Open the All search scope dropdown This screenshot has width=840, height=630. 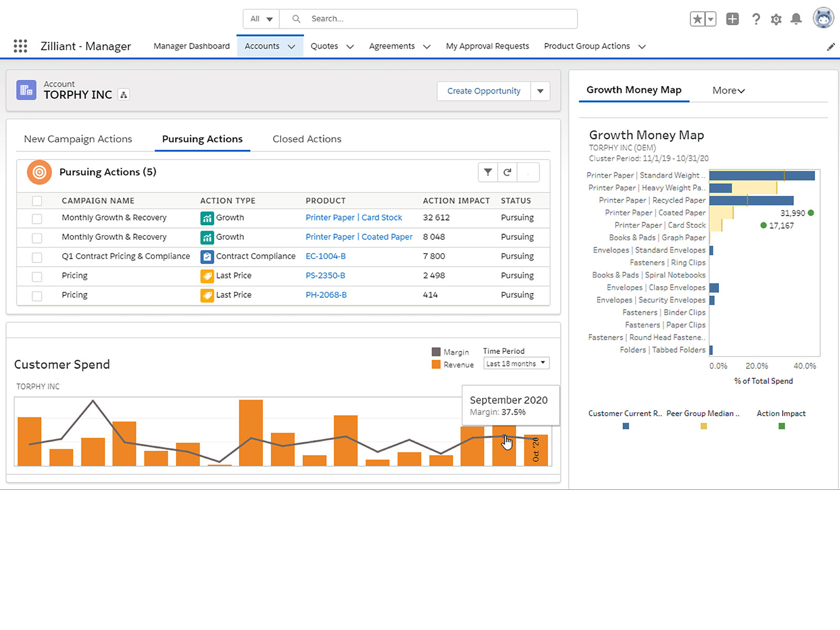261,19
